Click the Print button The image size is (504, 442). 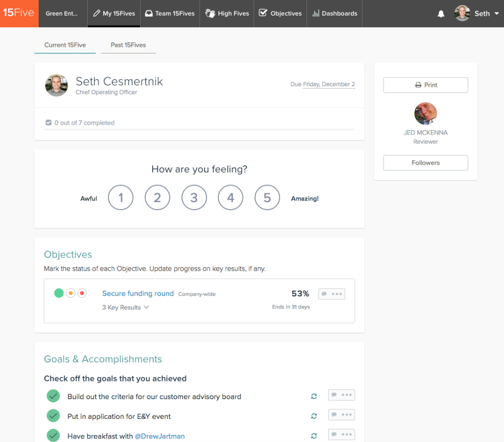point(425,85)
